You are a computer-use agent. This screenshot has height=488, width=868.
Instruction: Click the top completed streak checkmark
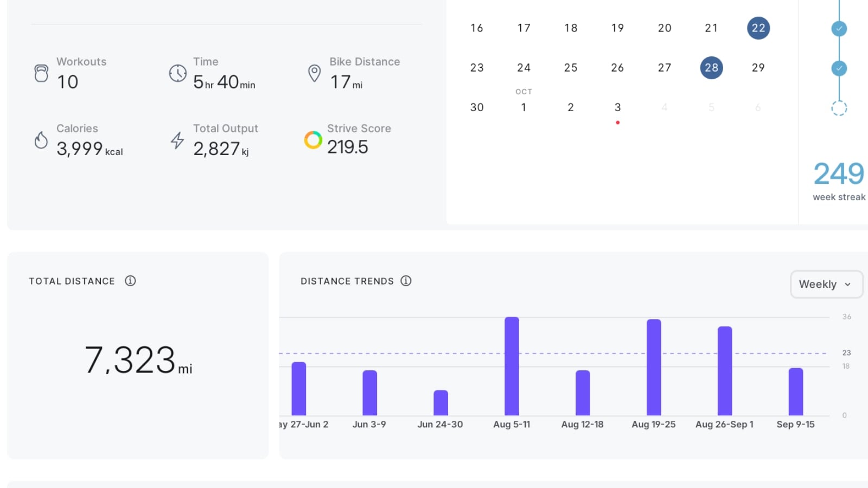point(839,28)
